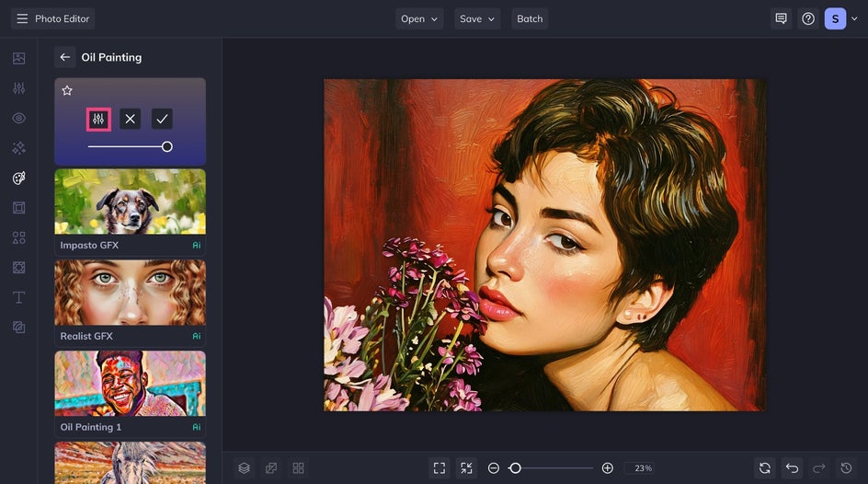Image resolution: width=868 pixels, height=484 pixels.
Task: Toggle the Touch Up eye tool
Action: 18,118
